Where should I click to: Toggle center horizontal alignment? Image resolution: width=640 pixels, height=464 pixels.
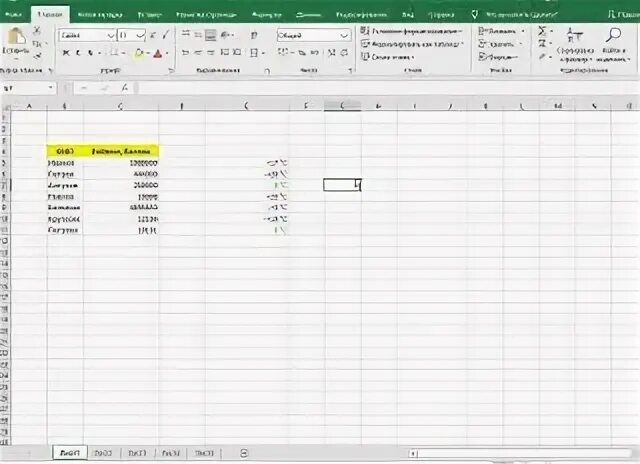tap(198, 52)
